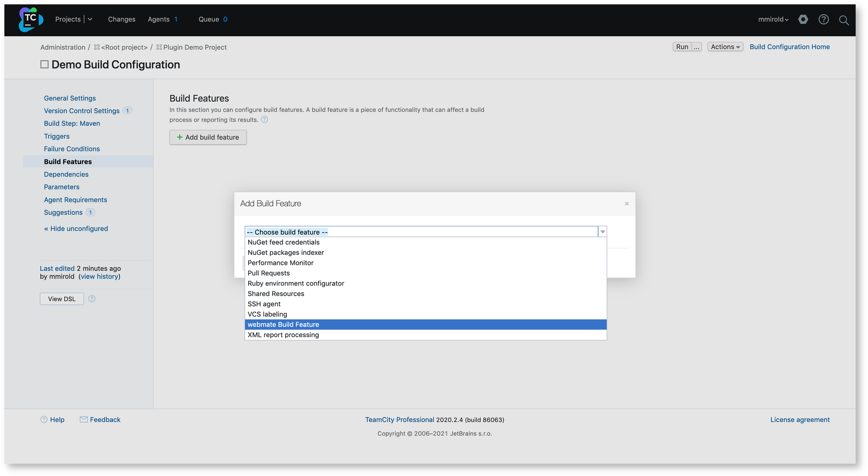Open Failure Conditions settings
The height and width of the screenshot is (476, 868).
pos(72,149)
